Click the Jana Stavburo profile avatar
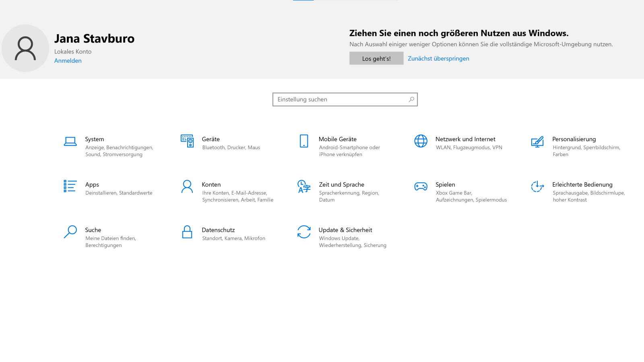Viewport: 644px width, 362px height. pyautogui.click(x=25, y=48)
